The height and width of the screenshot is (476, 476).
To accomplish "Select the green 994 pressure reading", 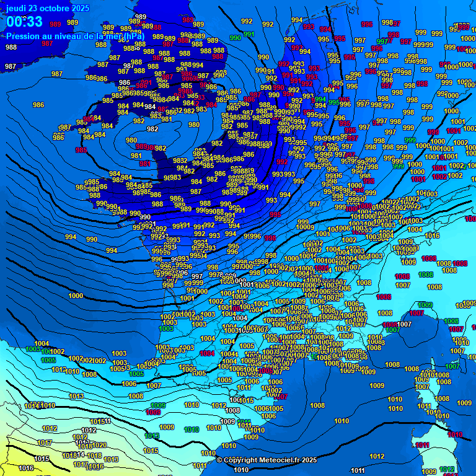I will click(320, 99).
